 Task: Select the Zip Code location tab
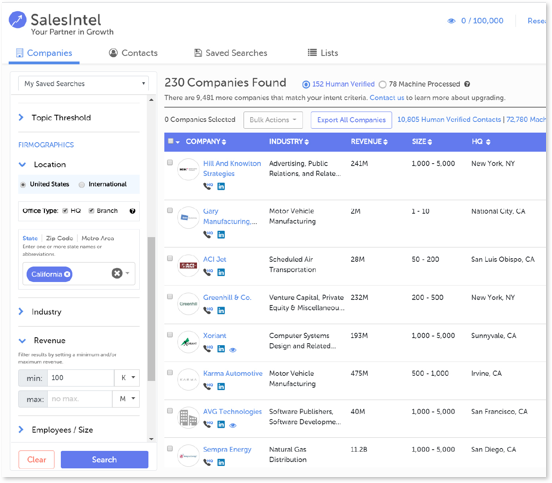[59, 238]
